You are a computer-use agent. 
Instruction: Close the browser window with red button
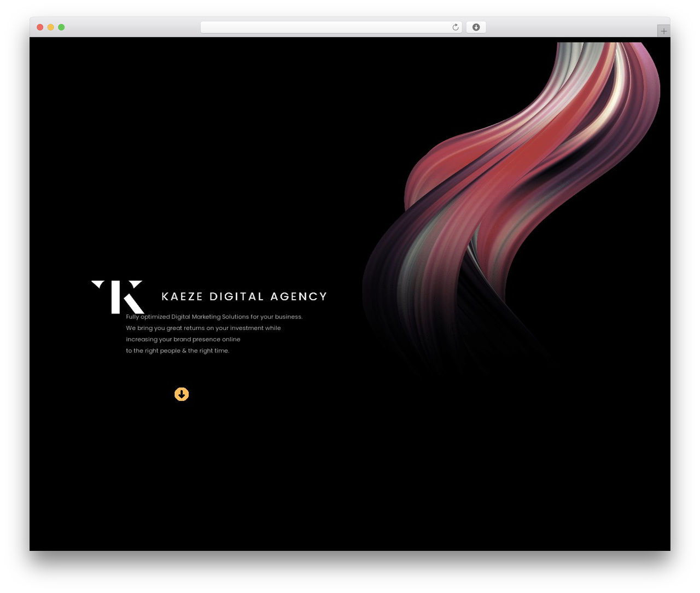(40, 27)
